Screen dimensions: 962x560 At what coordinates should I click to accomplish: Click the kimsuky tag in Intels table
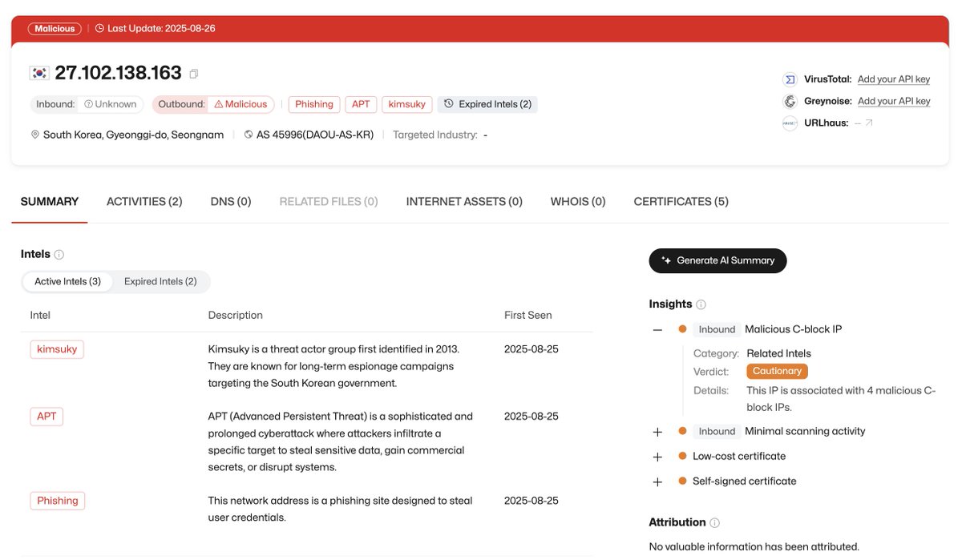57,349
